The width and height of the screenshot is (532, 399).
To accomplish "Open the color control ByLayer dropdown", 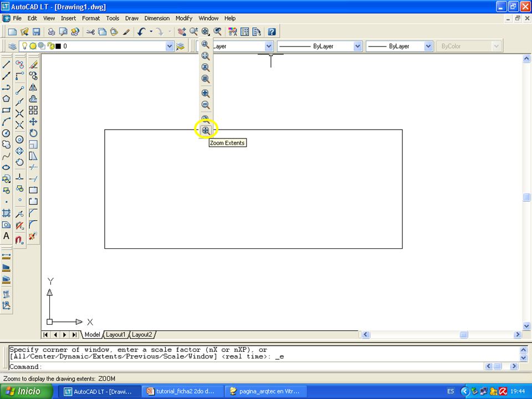I will pyautogui.click(x=269, y=46).
